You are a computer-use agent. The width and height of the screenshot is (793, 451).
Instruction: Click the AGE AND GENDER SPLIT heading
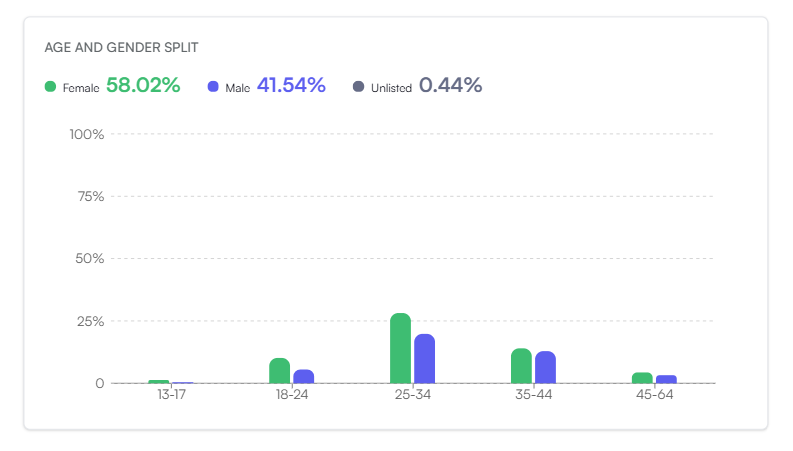pyautogui.click(x=121, y=48)
